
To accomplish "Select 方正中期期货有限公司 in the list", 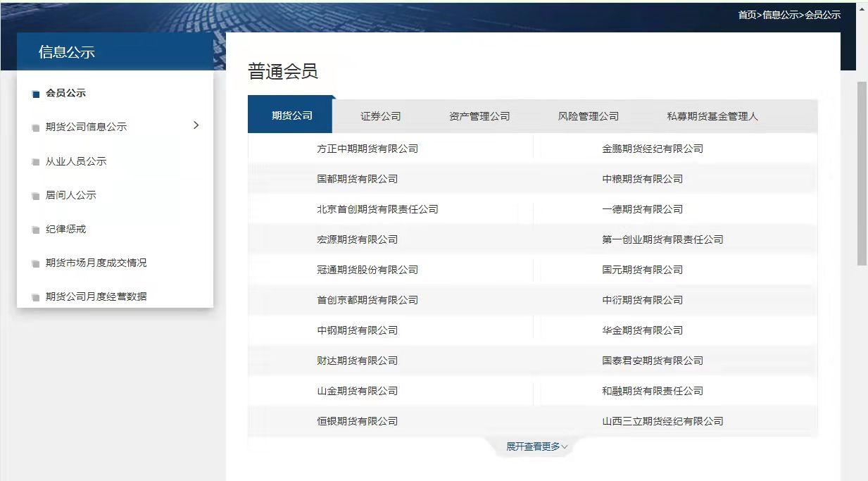I will [367, 149].
